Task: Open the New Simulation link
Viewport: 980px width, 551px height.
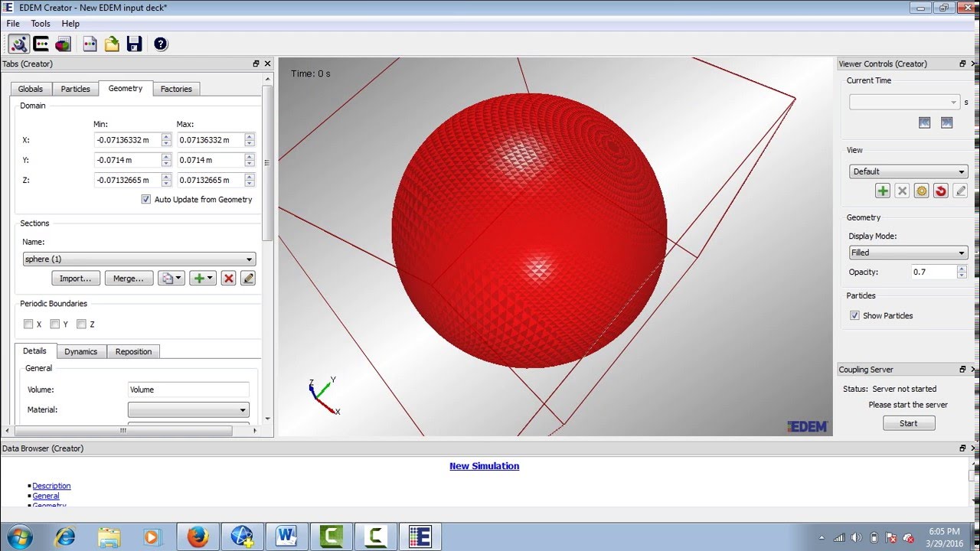Action: tap(484, 466)
